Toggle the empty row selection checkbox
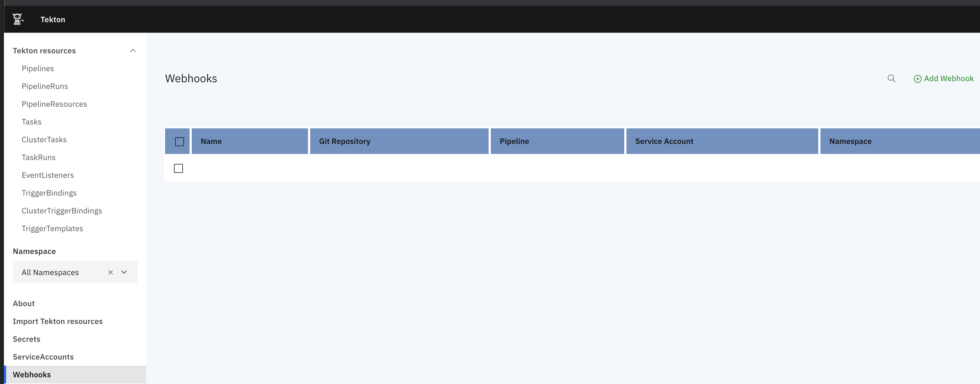The width and height of the screenshot is (980, 384). pyautogui.click(x=178, y=168)
